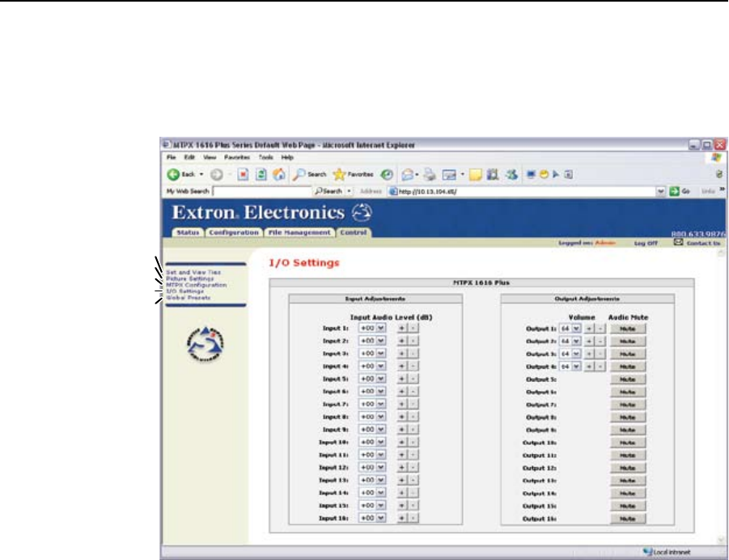Expand Input 12 audio level dropdown
Viewport: 729px width, 560px height.
click(x=381, y=467)
